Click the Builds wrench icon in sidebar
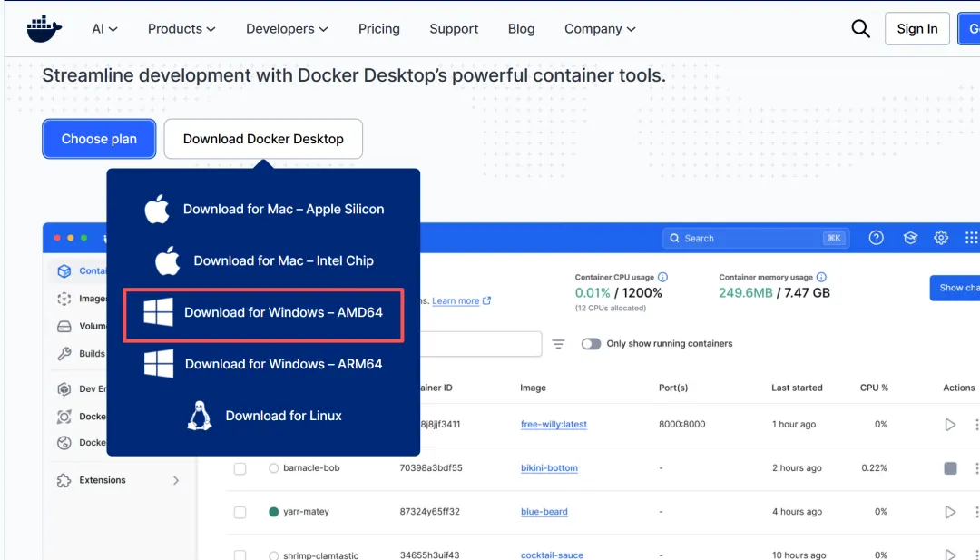The width and height of the screenshot is (980, 560). [x=64, y=354]
